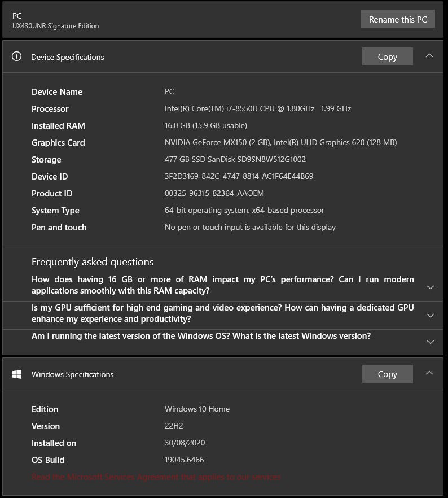
Task: Click the Processor label
Action: point(50,109)
